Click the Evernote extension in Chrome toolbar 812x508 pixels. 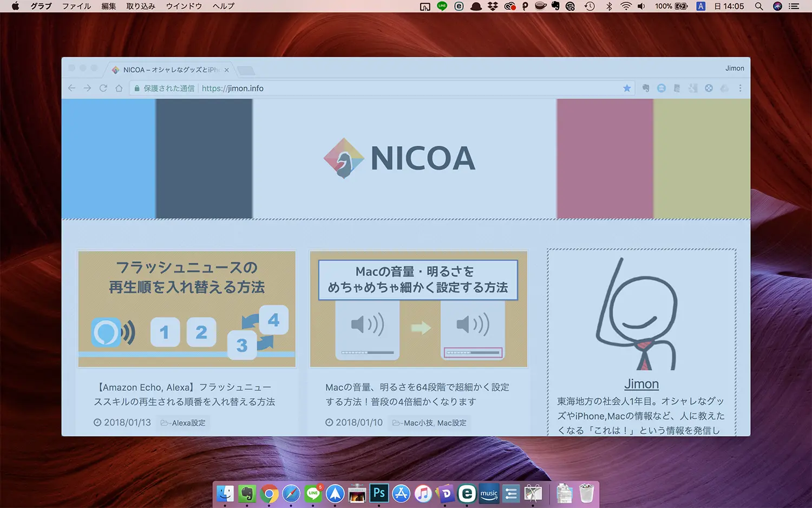[x=645, y=88]
